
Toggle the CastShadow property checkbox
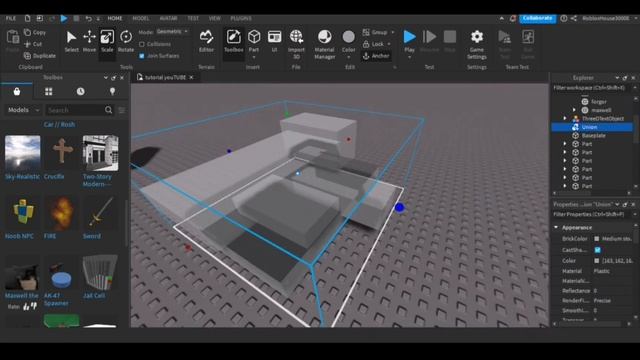pos(598,250)
